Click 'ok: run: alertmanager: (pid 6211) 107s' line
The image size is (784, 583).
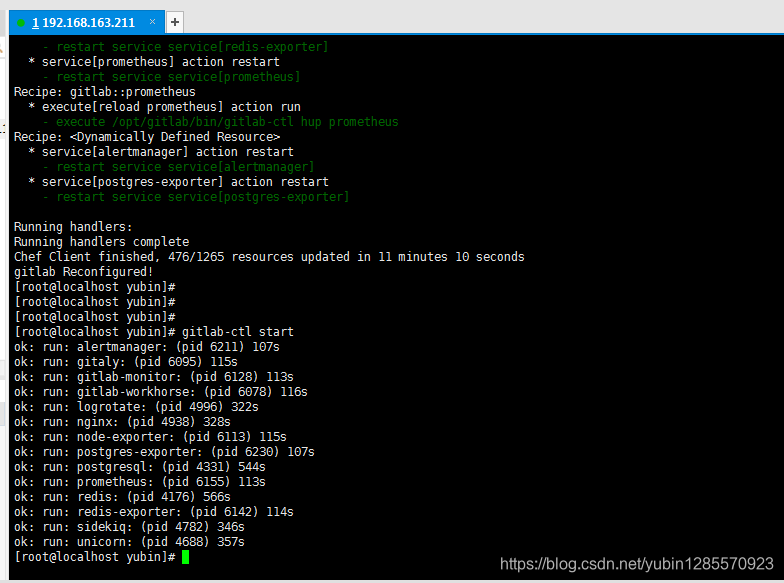pos(146,346)
